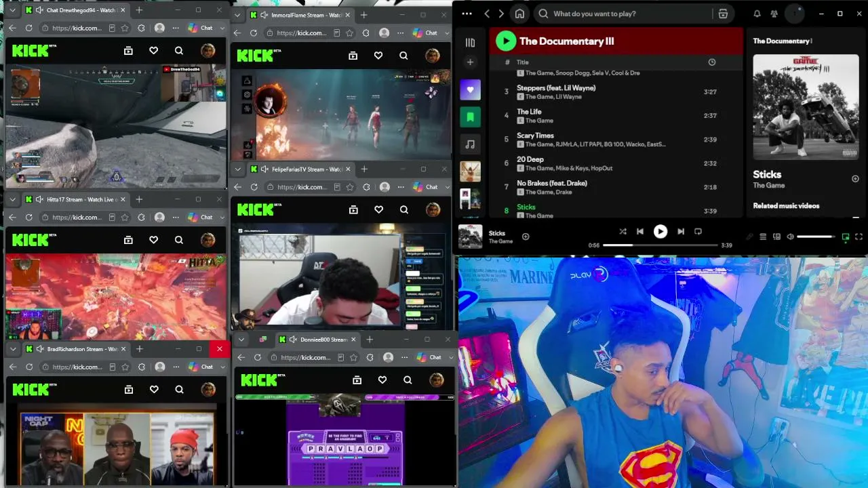Create a new playlist with the sidebar plus
Image resolution: width=868 pixels, height=488 pixels.
pos(470,62)
